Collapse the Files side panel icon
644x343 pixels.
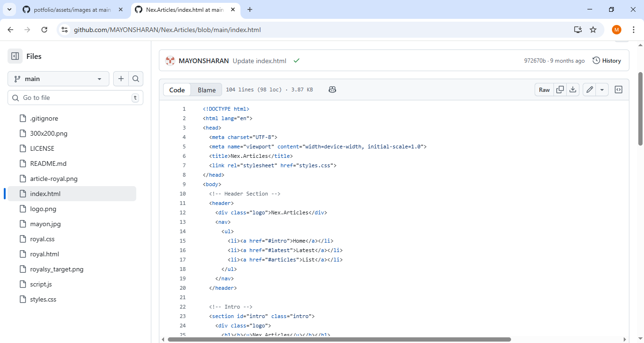(15, 56)
